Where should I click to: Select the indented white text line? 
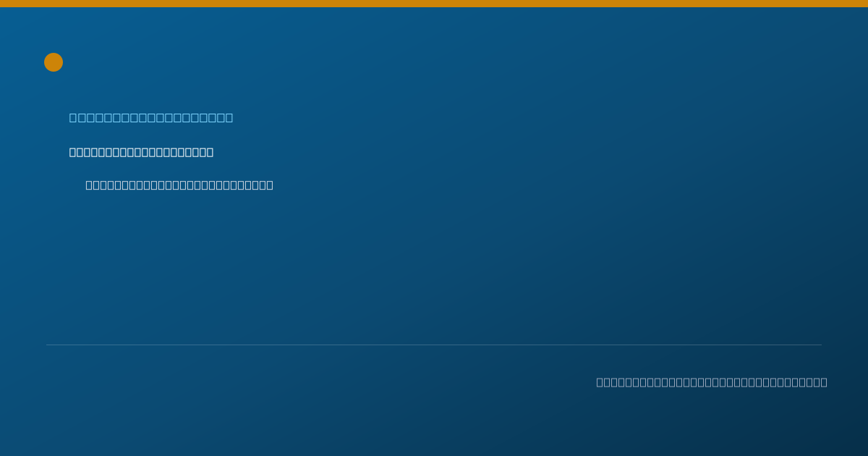point(179,185)
